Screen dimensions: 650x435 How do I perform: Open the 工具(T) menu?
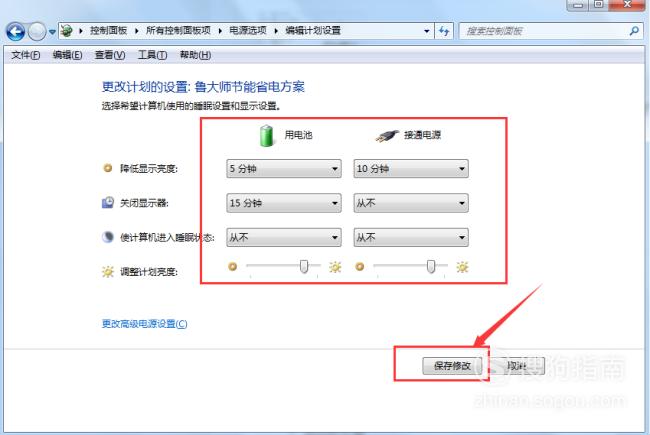coord(152,55)
